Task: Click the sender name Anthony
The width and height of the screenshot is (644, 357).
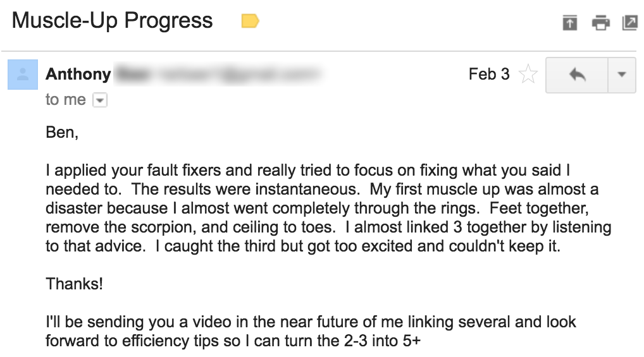Action: click(x=78, y=75)
